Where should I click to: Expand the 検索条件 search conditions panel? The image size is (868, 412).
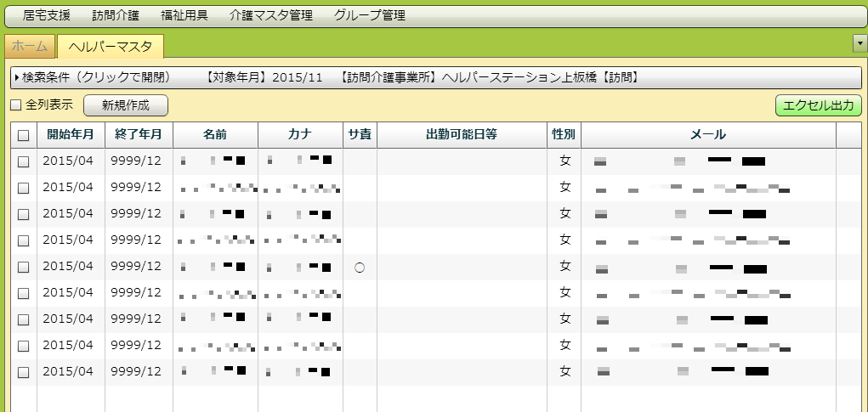94,77
